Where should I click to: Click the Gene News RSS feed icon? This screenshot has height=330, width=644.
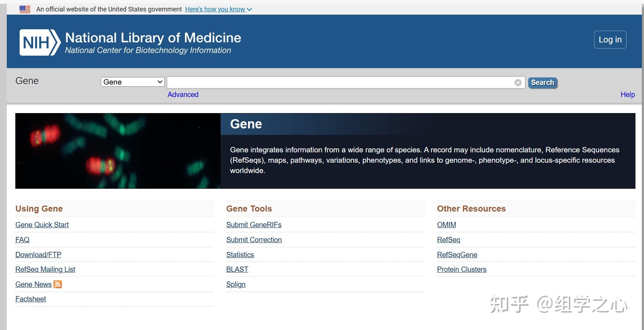58,284
